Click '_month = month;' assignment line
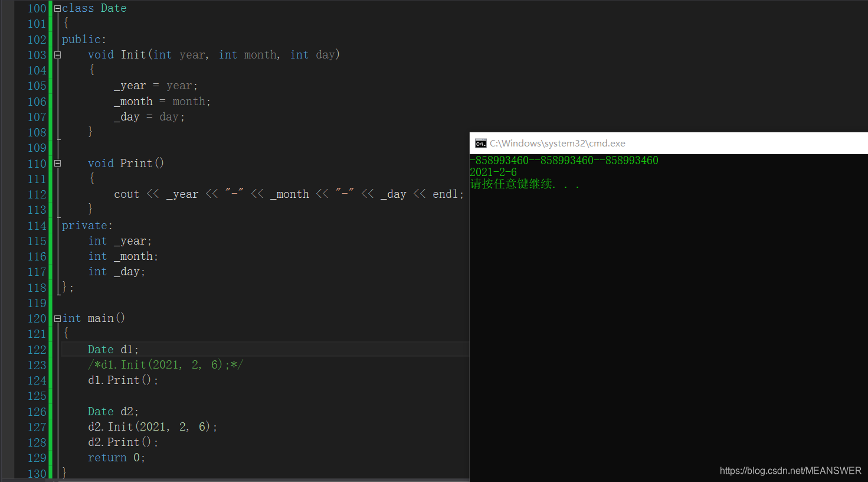Screen dimensions: 868x482 point(162,102)
